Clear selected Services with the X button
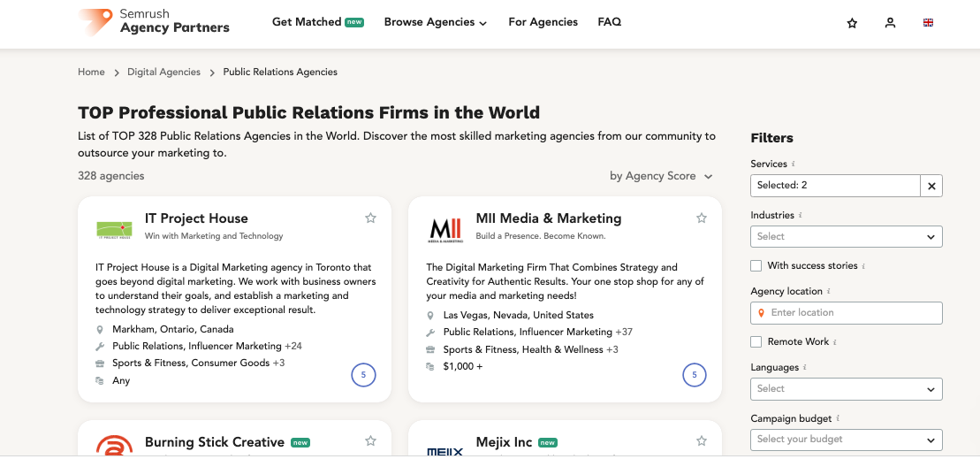Viewport: 980px width, 459px height. click(x=931, y=186)
